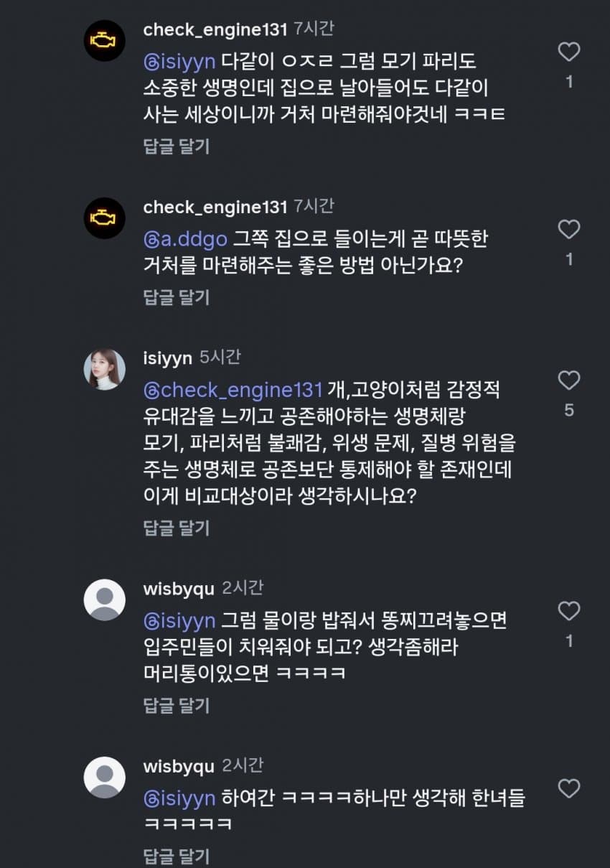Open the isiyyn username above her comment

click(x=167, y=358)
